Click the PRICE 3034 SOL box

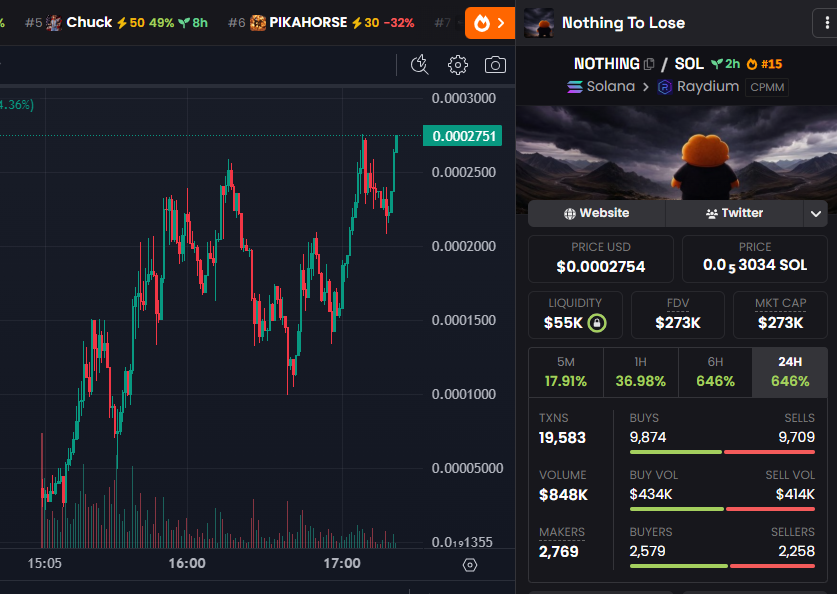pyautogui.click(x=754, y=259)
